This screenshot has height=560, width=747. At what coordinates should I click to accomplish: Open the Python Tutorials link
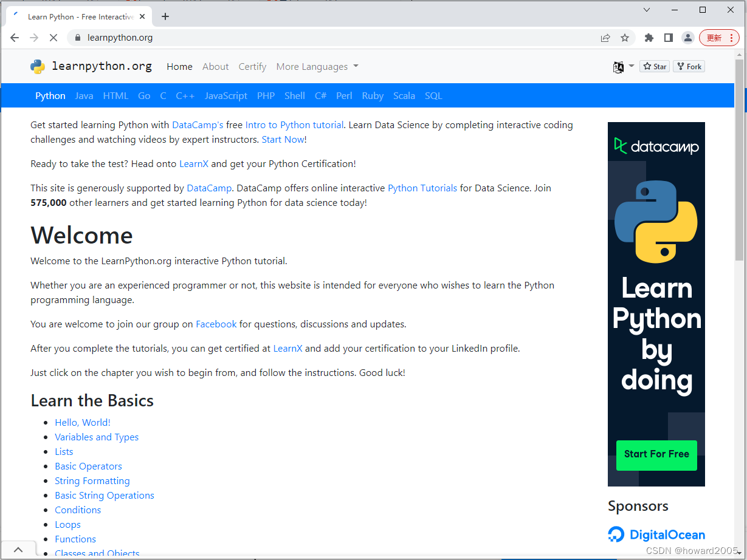point(422,188)
